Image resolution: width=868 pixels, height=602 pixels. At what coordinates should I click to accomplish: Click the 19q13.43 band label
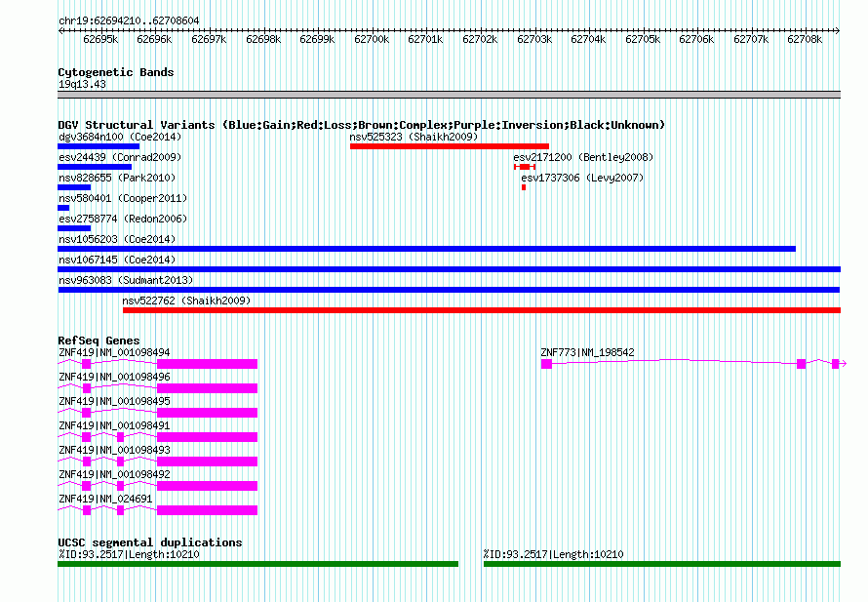click(x=82, y=84)
